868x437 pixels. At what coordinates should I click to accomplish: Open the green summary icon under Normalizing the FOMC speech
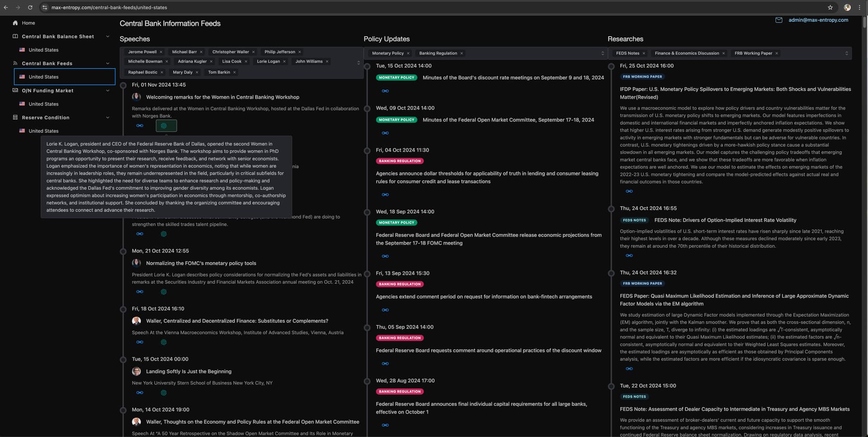(x=164, y=291)
